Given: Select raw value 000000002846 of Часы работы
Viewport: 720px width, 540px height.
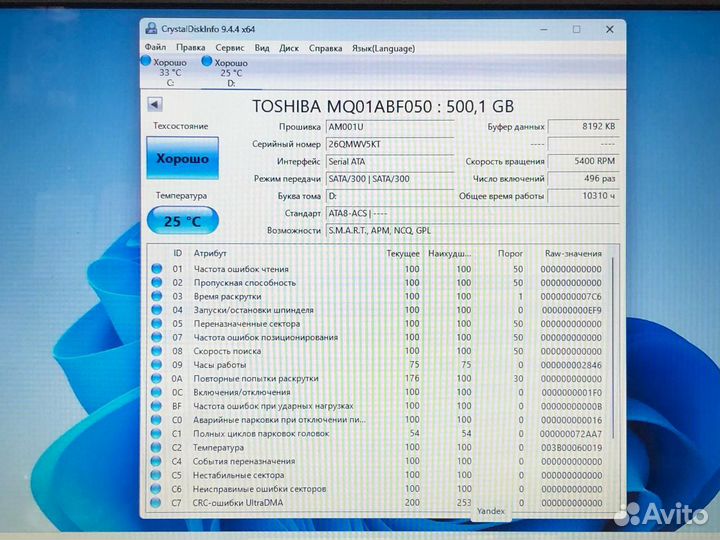Looking at the screenshot, I should tap(571, 365).
